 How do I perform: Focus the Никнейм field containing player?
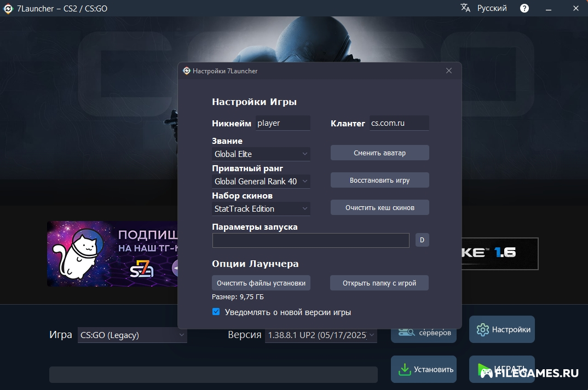283,123
